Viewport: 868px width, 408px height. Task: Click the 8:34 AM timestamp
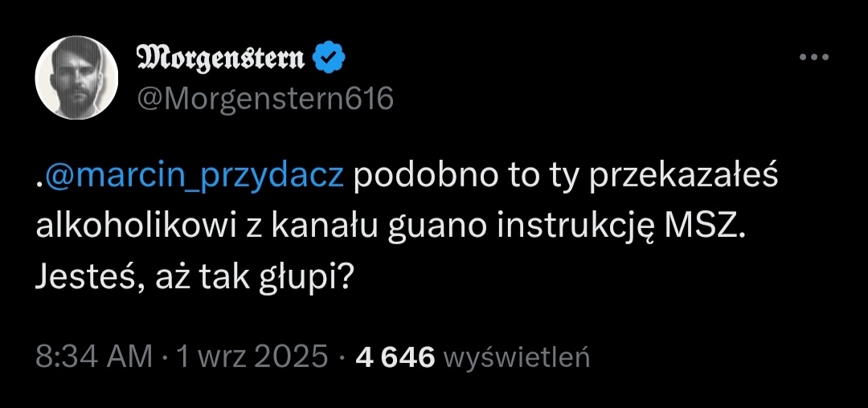click(x=94, y=356)
